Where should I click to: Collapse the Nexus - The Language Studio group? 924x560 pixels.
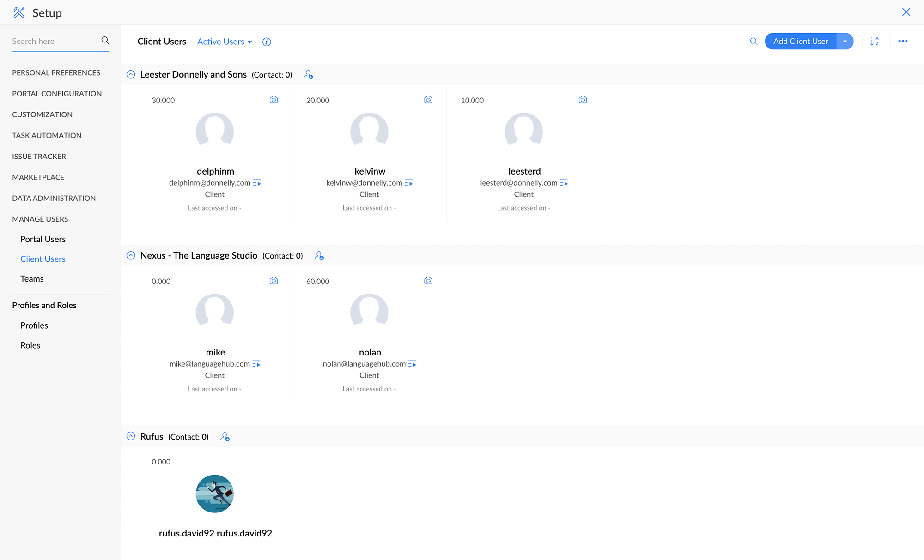click(x=131, y=256)
